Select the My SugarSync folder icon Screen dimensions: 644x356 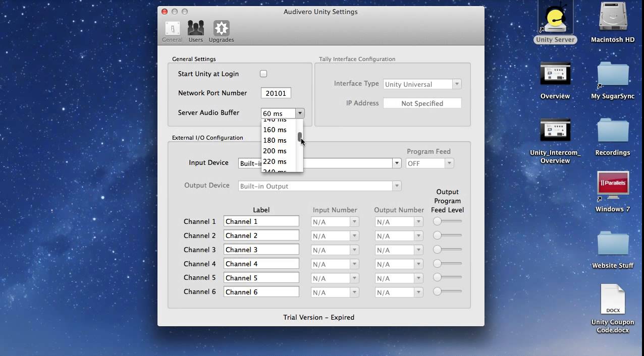(613, 80)
